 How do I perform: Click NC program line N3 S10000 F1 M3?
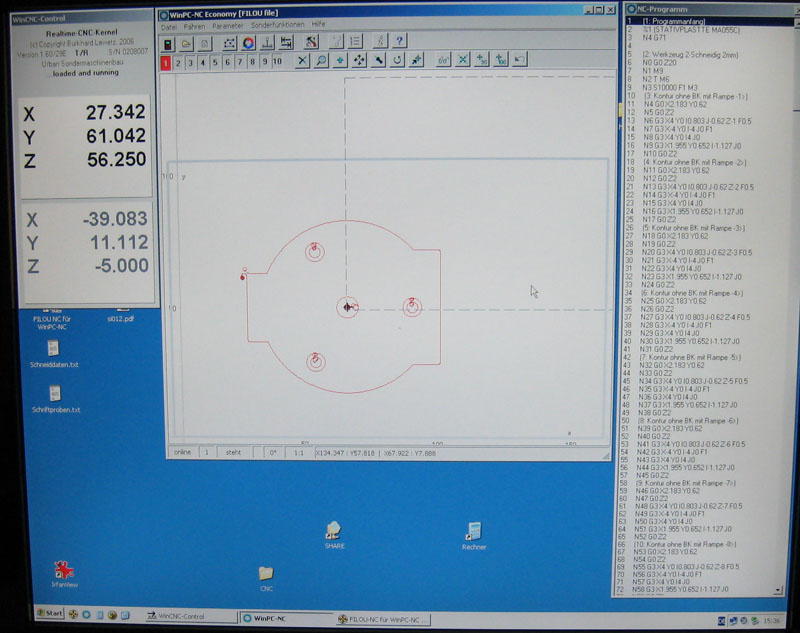[x=672, y=88]
